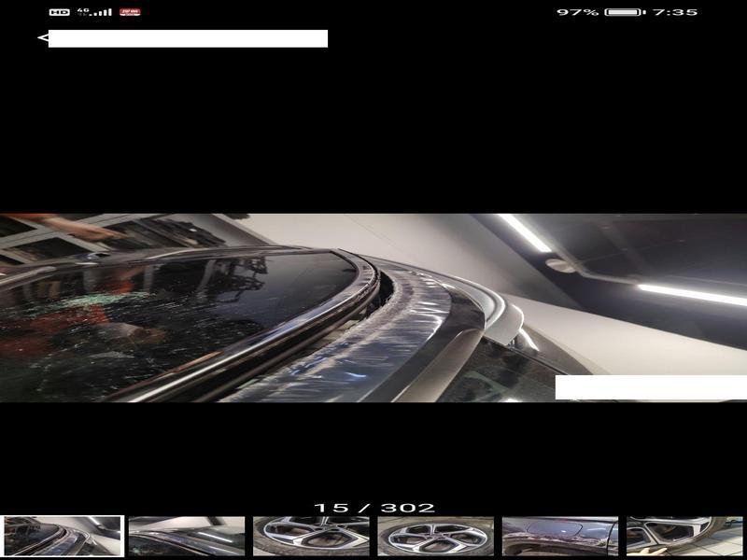Tap the 97% battery percentage
The height and width of the screenshot is (560, 747).
click(x=577, y=12)
